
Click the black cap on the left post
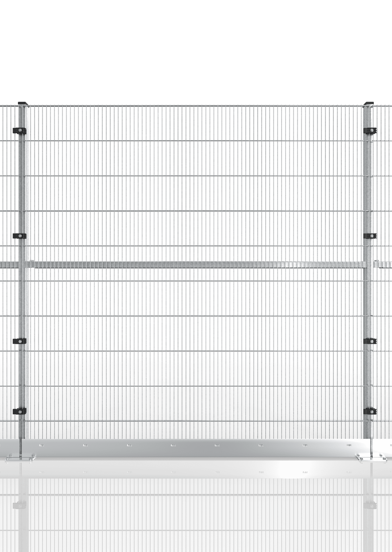pyautogui.click(x=22, y=103)
